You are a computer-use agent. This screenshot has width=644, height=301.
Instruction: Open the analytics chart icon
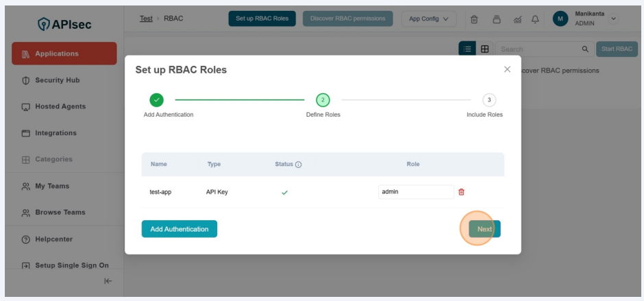[518, 19]
